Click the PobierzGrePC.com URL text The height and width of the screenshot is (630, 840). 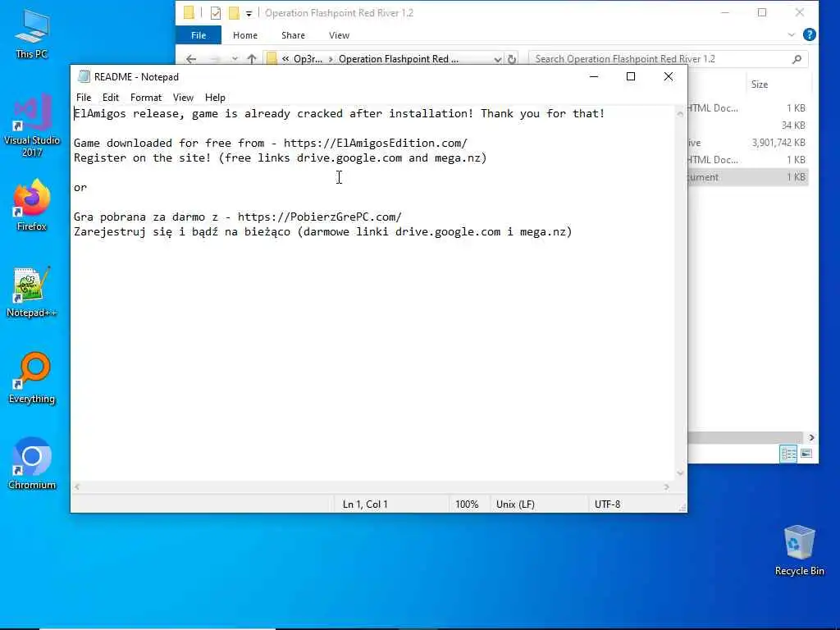pos(319,217)
